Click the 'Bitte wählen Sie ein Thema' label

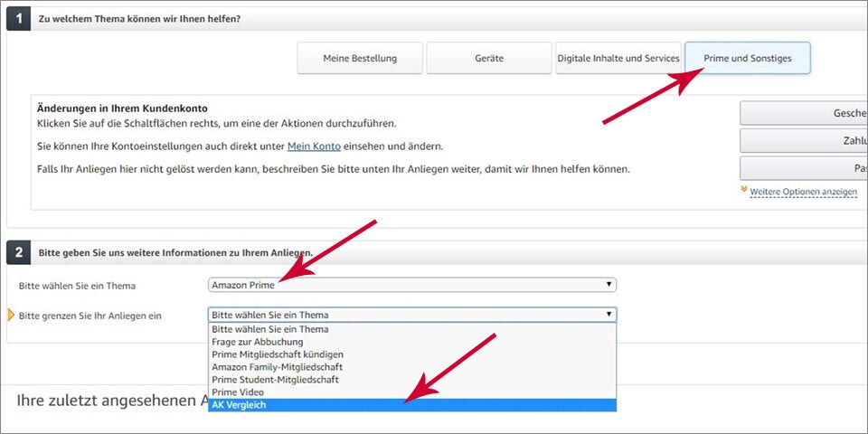pos(77,287)
